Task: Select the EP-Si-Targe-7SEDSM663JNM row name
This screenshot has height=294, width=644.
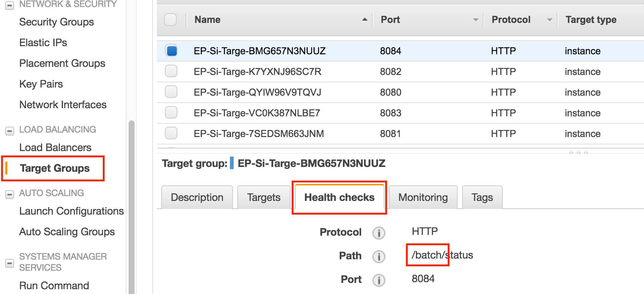Action: point(259,134)
